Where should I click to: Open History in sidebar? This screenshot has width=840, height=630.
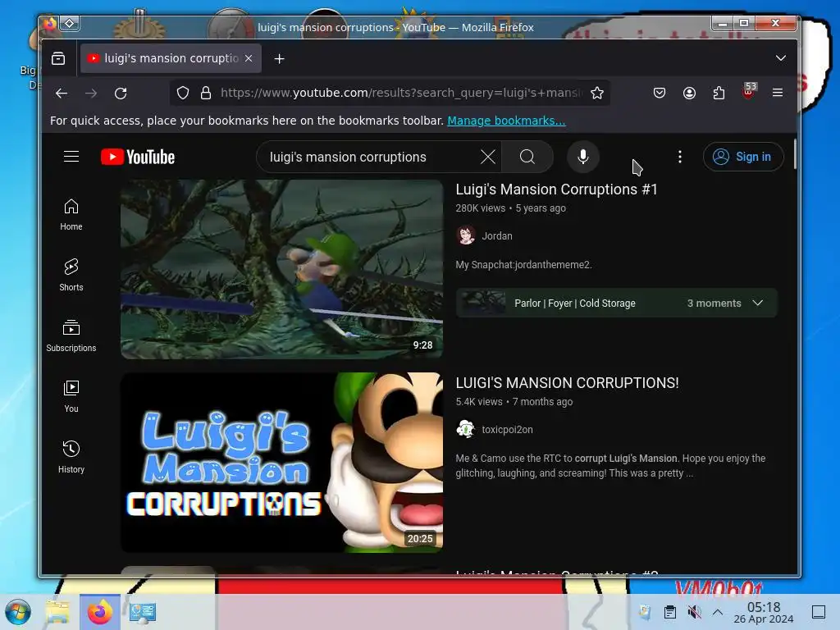(71, 457)
